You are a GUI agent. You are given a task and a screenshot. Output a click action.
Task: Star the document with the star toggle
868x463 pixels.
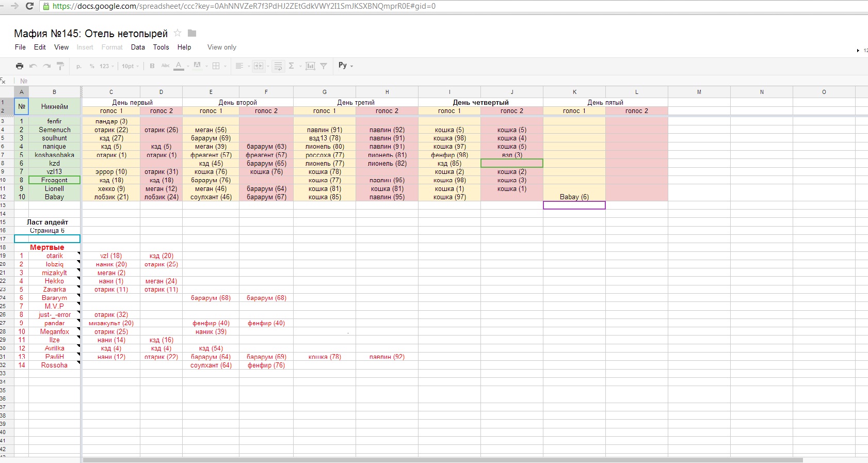pyautogui.click(x=178, y=34)
